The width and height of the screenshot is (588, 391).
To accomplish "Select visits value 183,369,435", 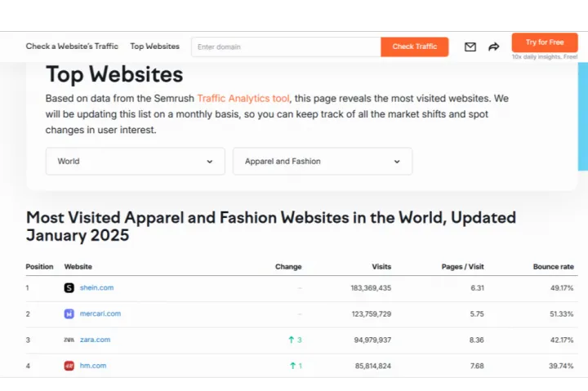I will pyautogui.click(x=371, y=288).
